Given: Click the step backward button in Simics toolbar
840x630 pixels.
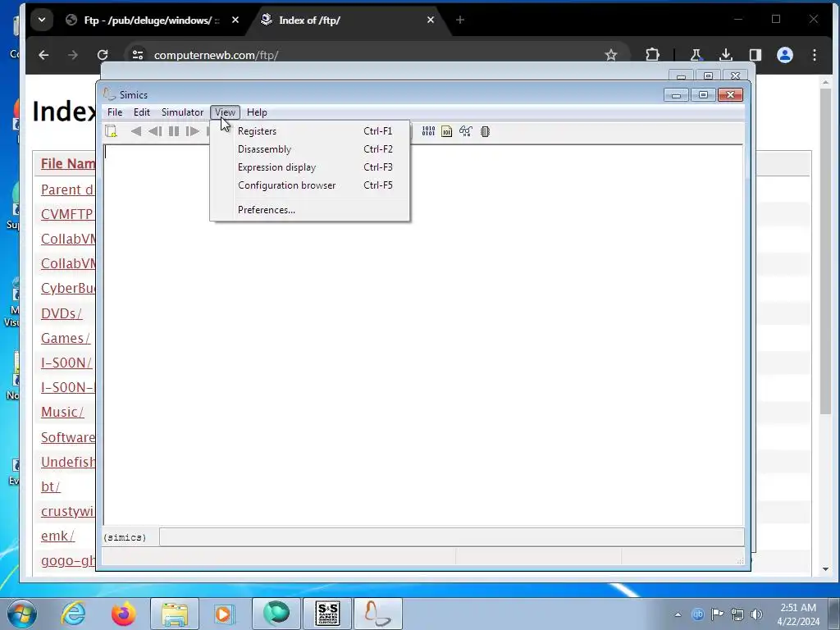Looking at the screenshot, I should (155, 131).
